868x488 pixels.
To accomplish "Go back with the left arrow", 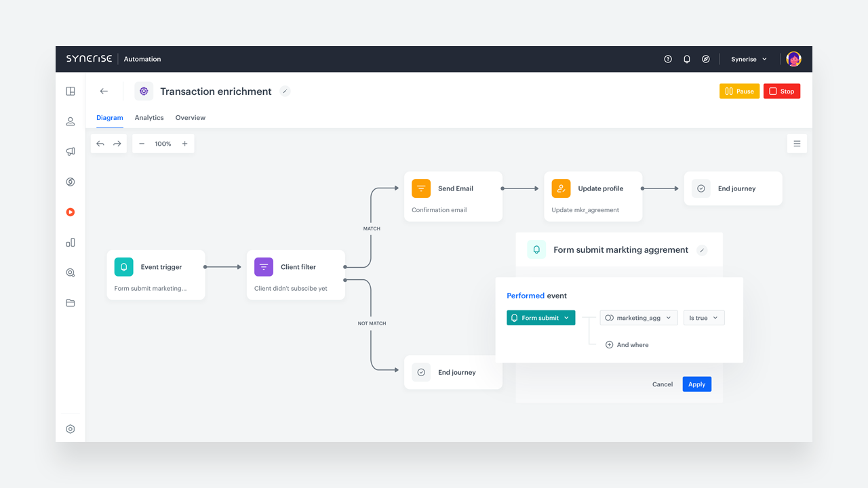I will click(104, 91).
